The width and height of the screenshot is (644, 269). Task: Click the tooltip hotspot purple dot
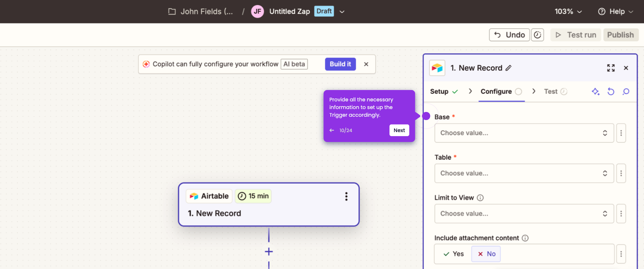(426, 116)
